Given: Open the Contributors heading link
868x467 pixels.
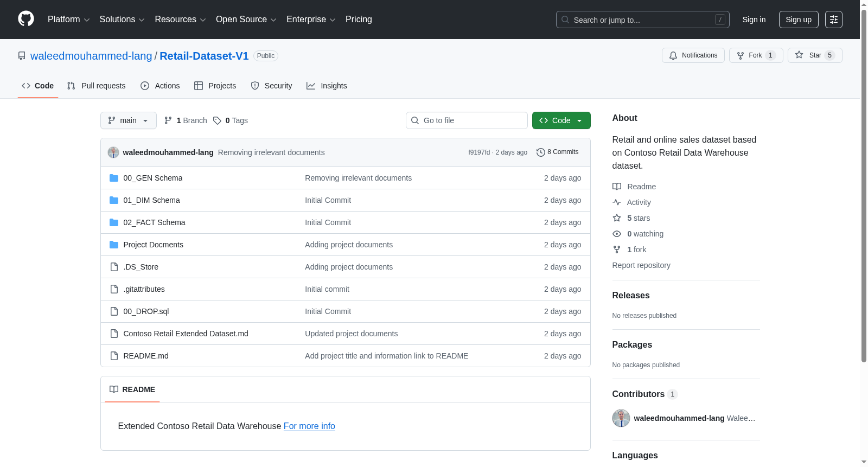Looking at the screenshot, I should 644,394.
